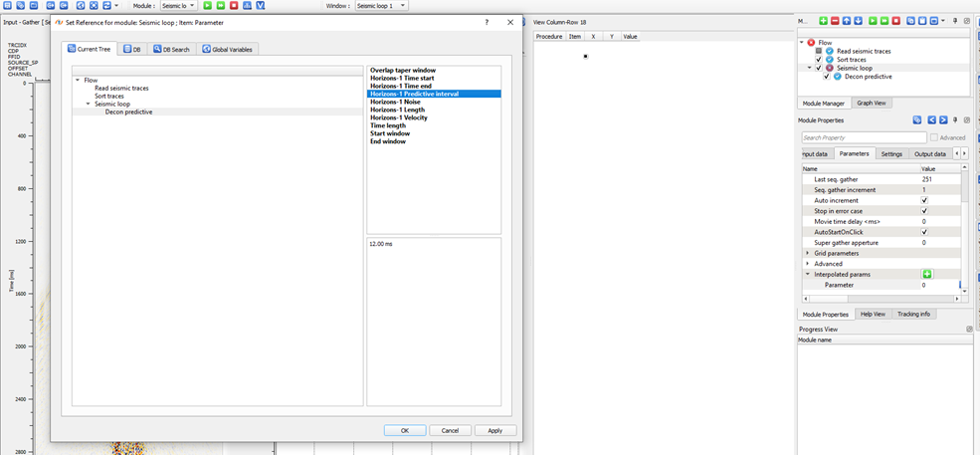This screenshot has width=980, height=455.
Task: Click the Search Property field
Action: click(864, 137)
